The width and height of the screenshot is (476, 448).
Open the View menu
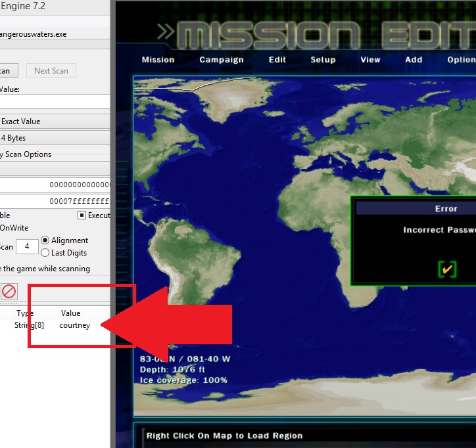(x=370, y=60)
